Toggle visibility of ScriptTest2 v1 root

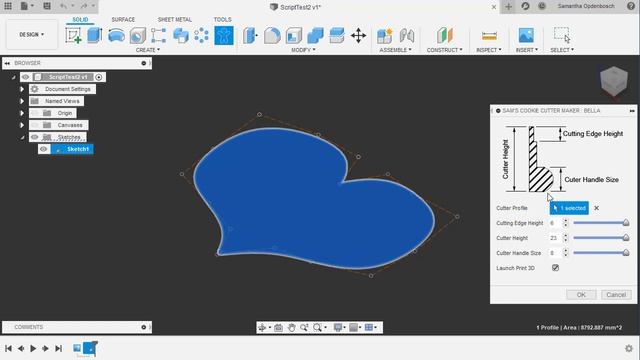(26, 77)
